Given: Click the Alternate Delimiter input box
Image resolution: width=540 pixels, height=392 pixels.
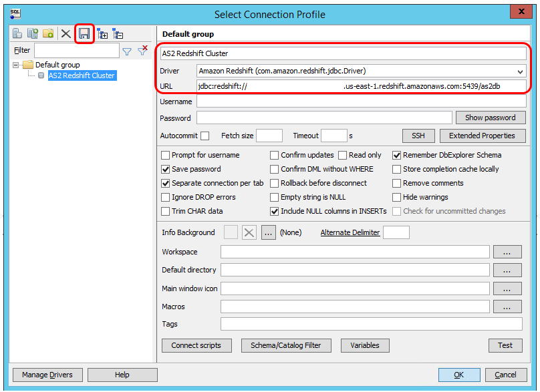Looking at the screenshot, I should coord(396,232).
